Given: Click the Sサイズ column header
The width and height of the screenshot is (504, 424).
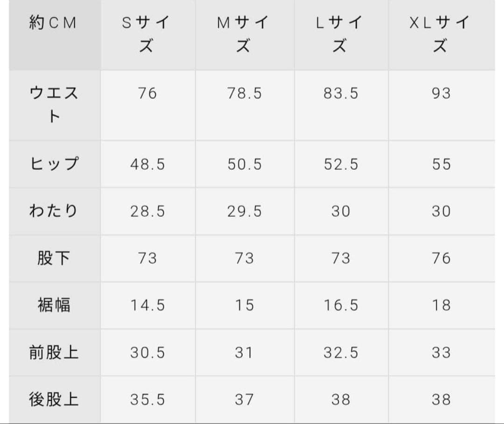Looking at the screenshot, I should pyautogui.click(x=147, y=34).
